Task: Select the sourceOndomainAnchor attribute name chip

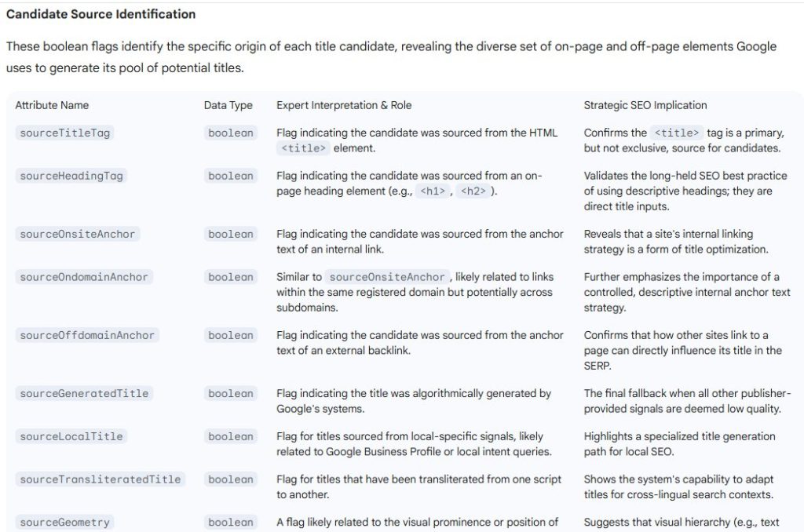Action: 84,277
